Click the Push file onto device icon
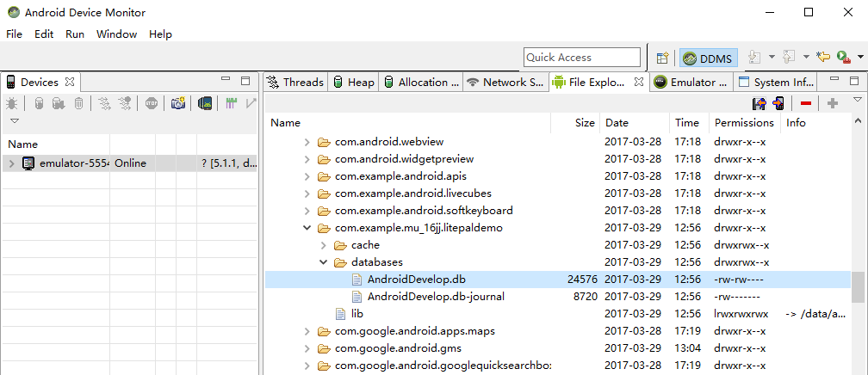The width and height of the screenshot is (868, 375). (x=778, y=103)
